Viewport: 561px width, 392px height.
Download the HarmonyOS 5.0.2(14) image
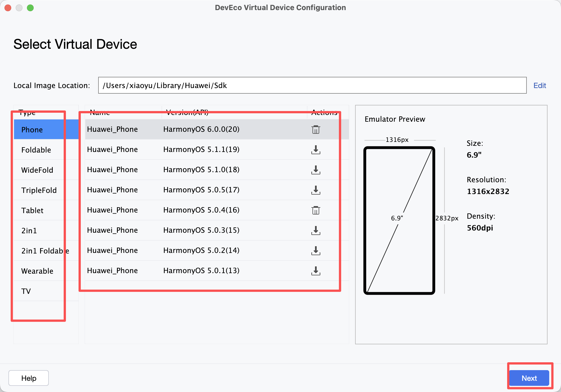pyautogui.click(x=316, y=251)
